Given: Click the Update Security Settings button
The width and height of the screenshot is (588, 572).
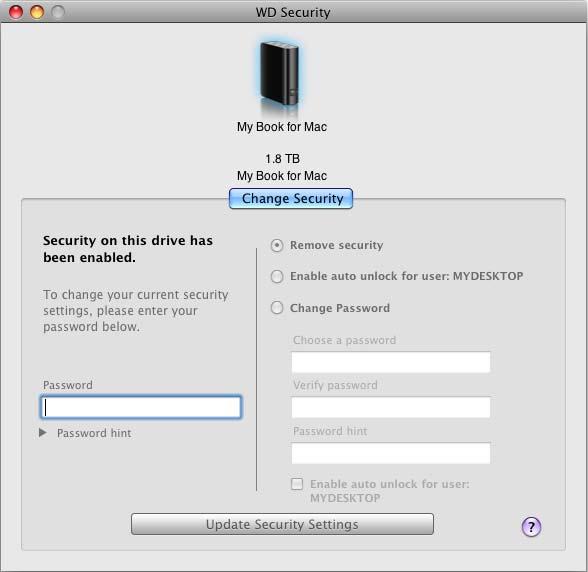Looking at the screenshot, I should pos(282,524).
